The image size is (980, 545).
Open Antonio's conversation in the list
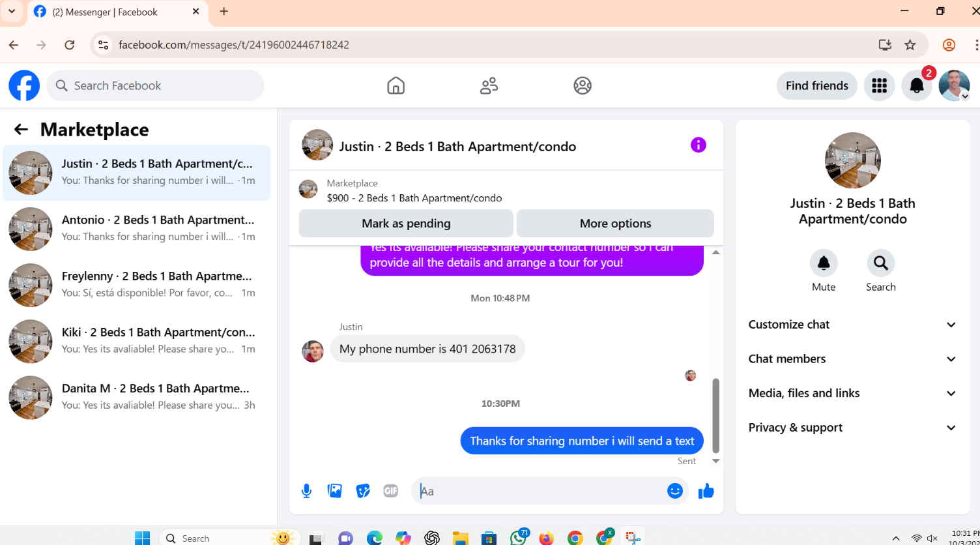point(137,229)
